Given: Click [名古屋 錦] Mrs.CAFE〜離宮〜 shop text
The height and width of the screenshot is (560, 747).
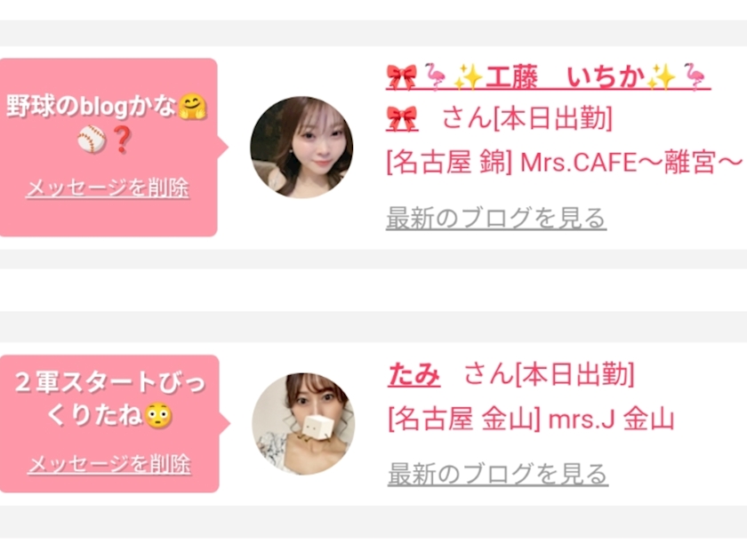Looking at the screenshot, I should click(564, 163).
